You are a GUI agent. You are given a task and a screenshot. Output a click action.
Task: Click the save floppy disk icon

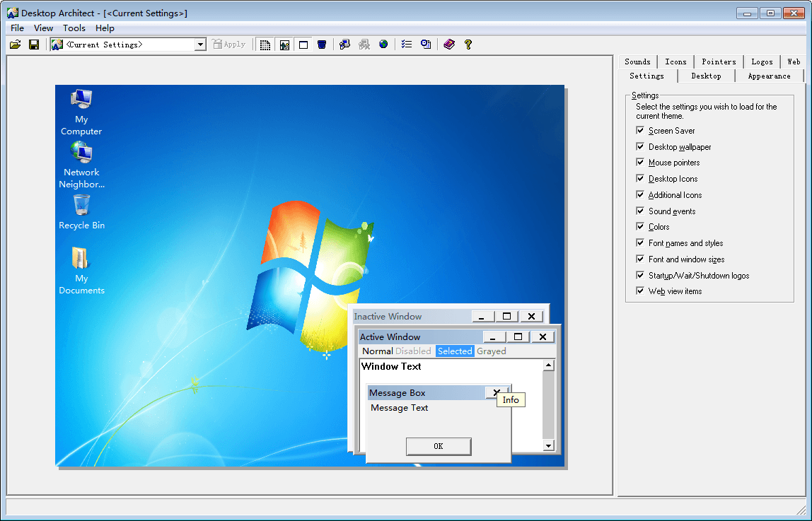(34, 45)
